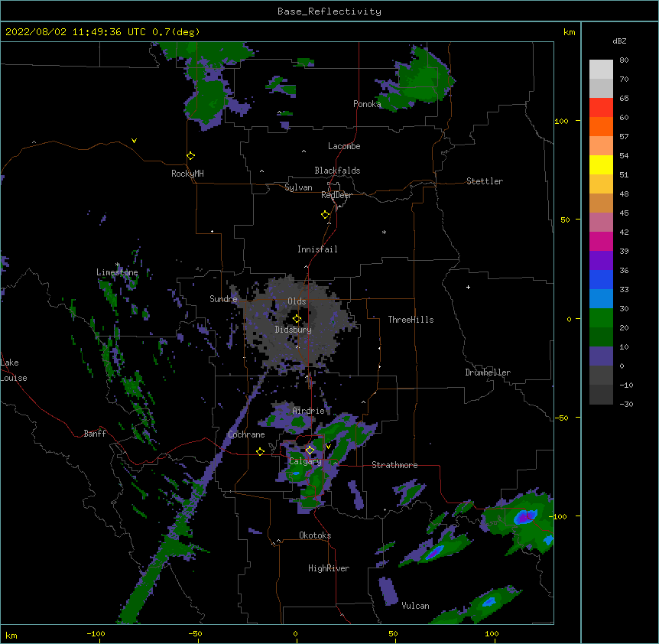659x644 pixels.
Task: Click the RedDeer label
Action: point(336,195)
